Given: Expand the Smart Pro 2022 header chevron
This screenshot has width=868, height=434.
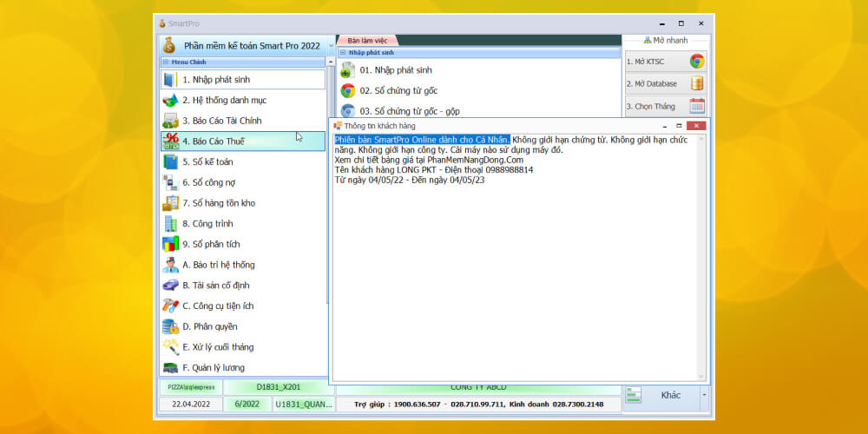Looking at the screenshot, I should pos(331,45).
